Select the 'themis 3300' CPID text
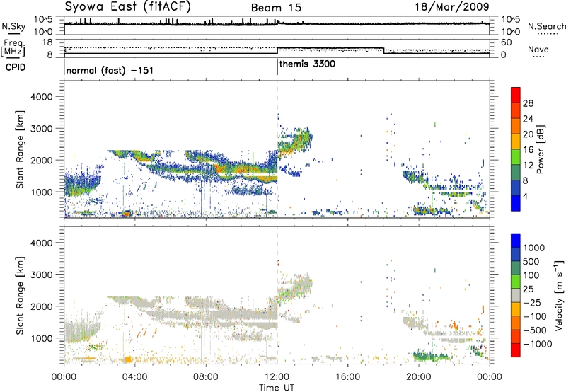The width and height of the screenshot is (566, 392). 307,64
